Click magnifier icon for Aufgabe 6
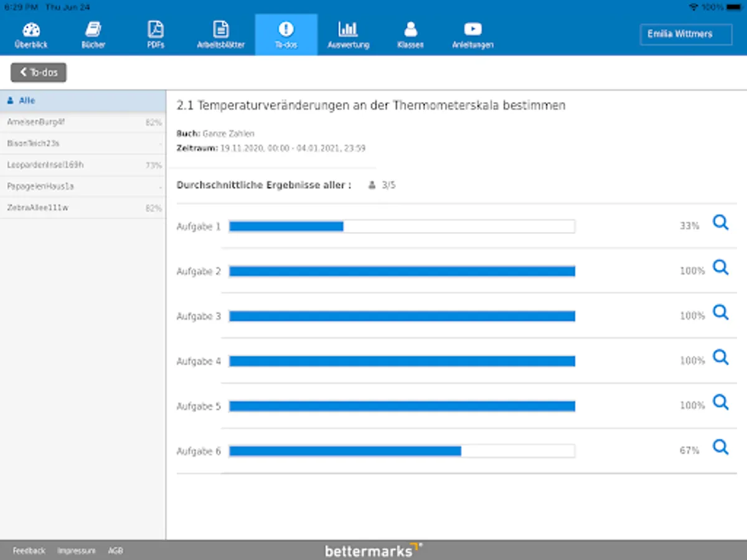747x560 pixels. coord(720,447)
